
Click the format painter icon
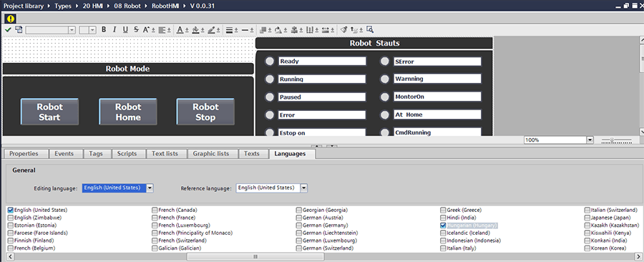coord(344,29)
